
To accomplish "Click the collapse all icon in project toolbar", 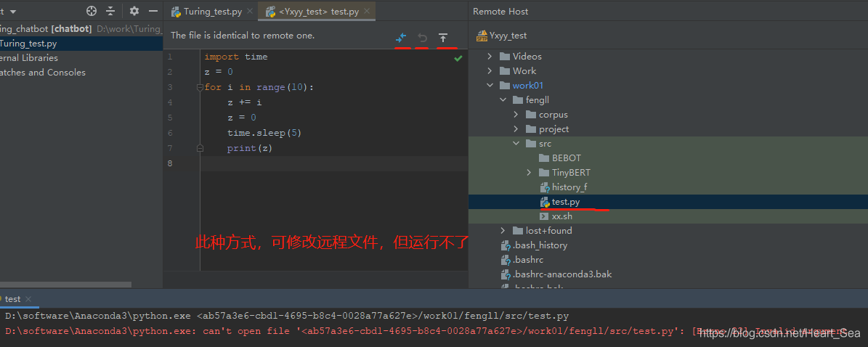I will [x=110, y=11].
